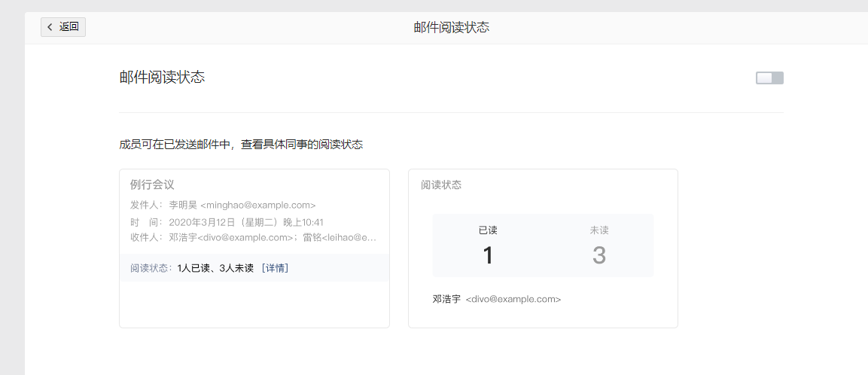Click the left chevron icon beside 返回

(x=50, y=27)
